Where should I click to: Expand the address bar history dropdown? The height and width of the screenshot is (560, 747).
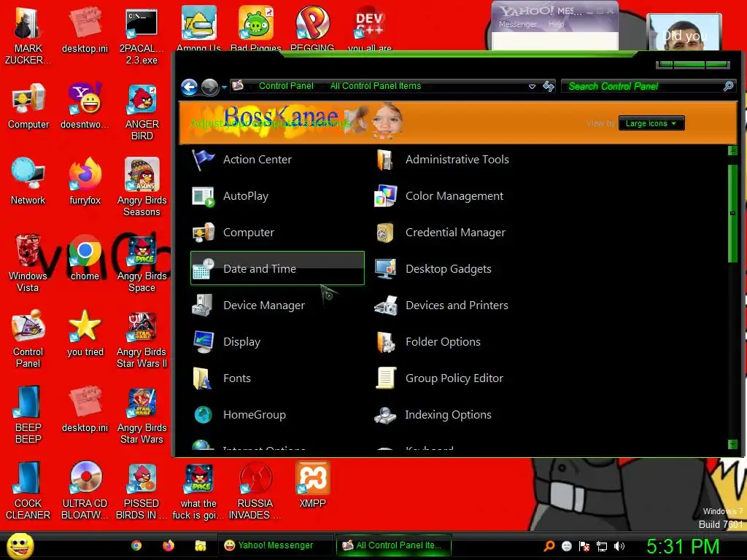coord(532,86)
